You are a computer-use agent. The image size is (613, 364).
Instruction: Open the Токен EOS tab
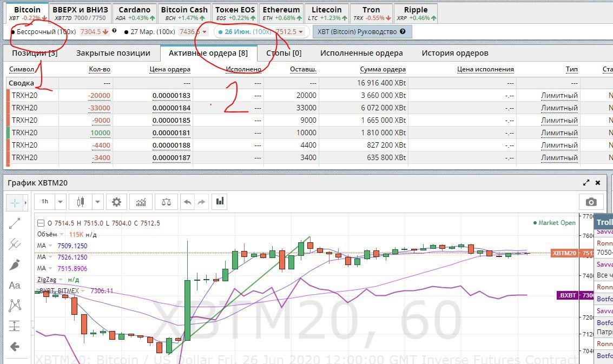pyautogui.click(x=235, y=13)
